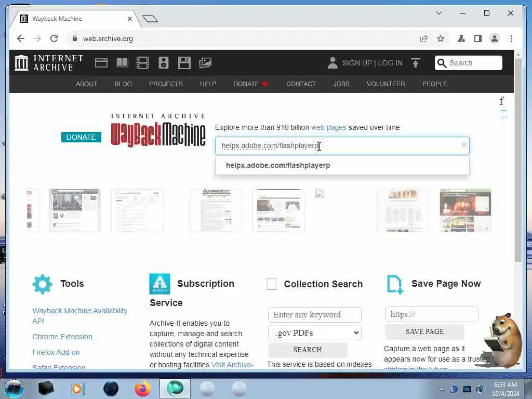Viewport: 532px width, 399px height.
Task: Click the user avatar icon beside Sign Up
Action: pos(332,63)
